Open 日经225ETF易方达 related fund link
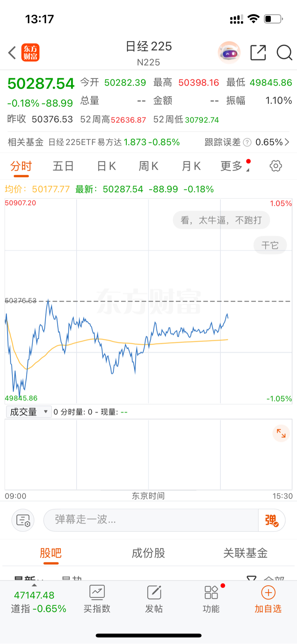The image size is (297, 644). (85, 142)
